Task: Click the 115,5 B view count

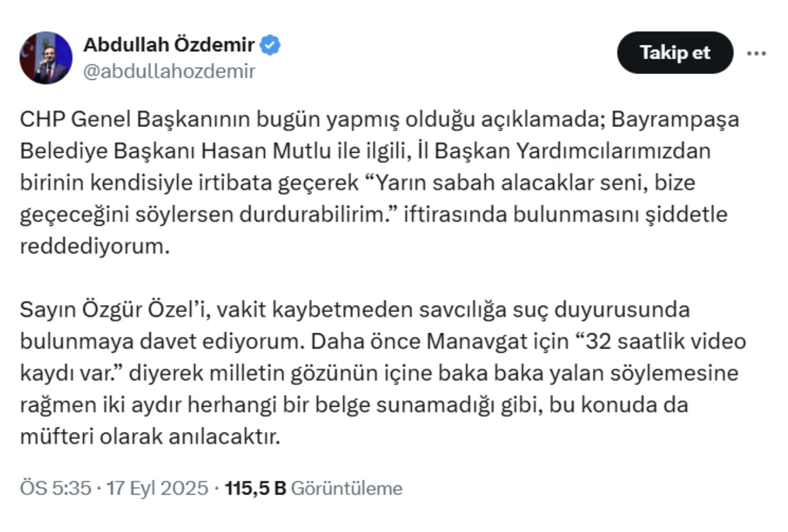Action: pyautogui.click(x=255, y=488)
